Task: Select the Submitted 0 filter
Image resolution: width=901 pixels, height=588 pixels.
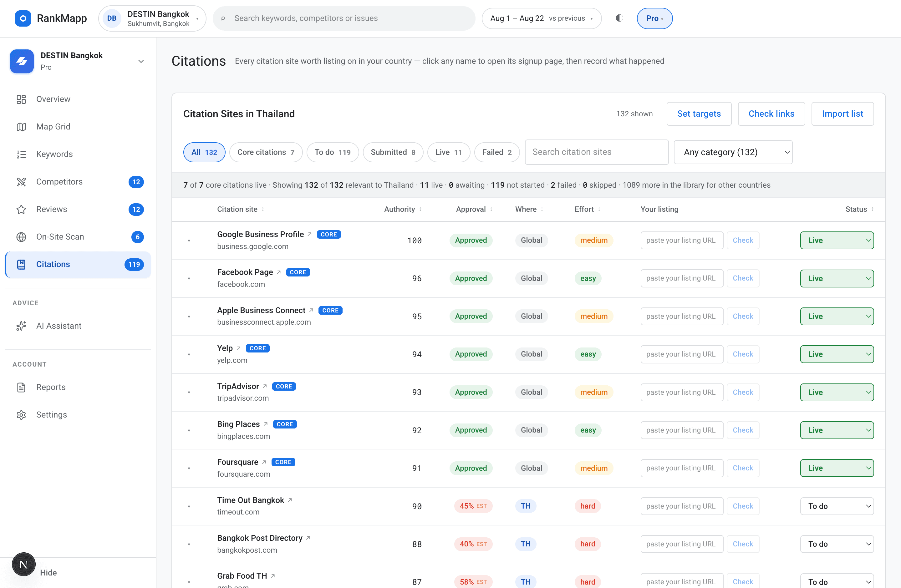Action: [x=393, y=152]
